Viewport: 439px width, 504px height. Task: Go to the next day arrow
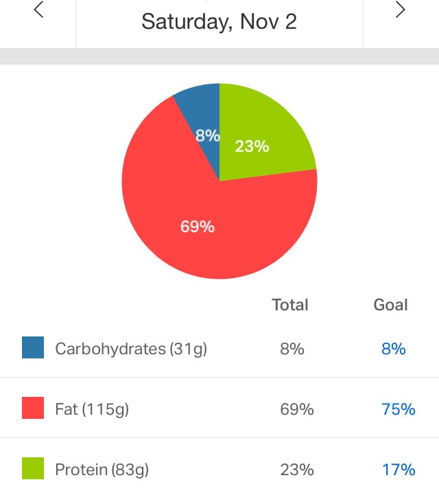point(401,10)
